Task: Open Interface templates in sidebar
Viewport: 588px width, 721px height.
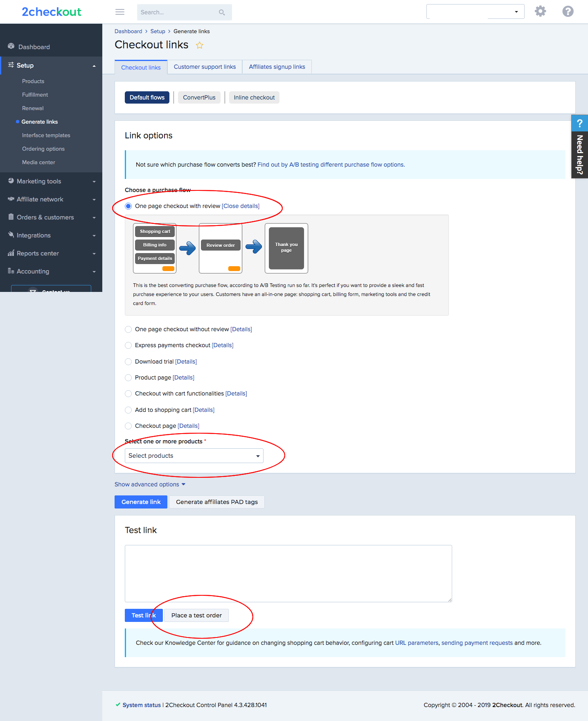Action: (x=46, y=135)
